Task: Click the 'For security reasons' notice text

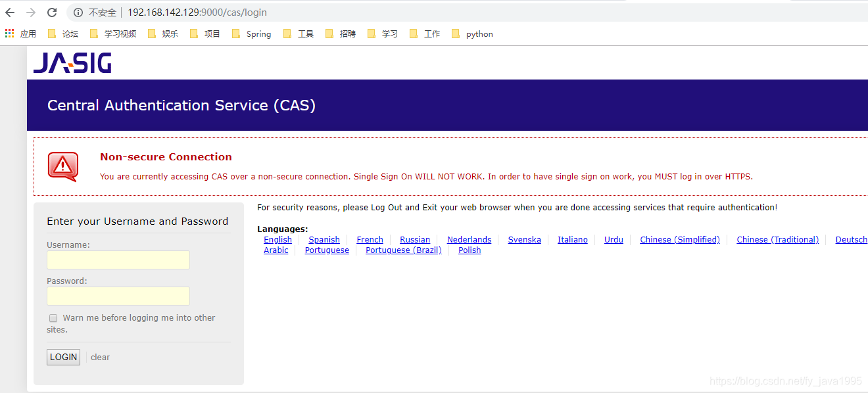Action: coord(517,208)
